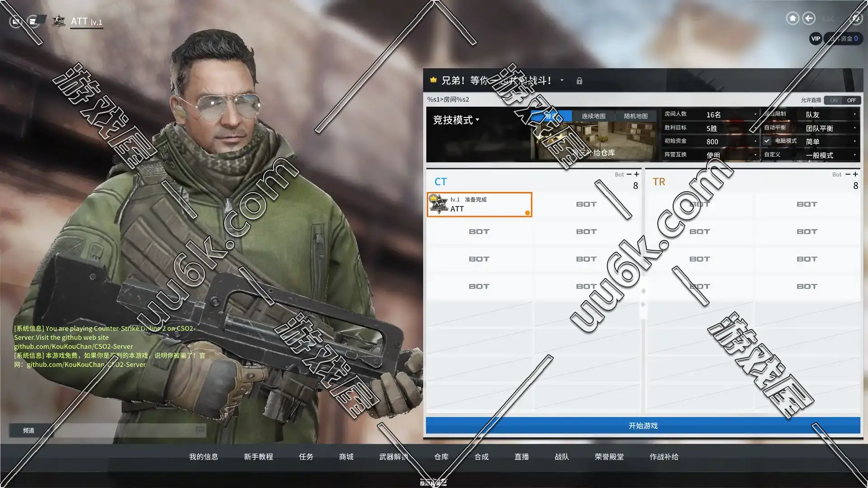
Task: Open the settings gear icon
Action: [855, 18]
